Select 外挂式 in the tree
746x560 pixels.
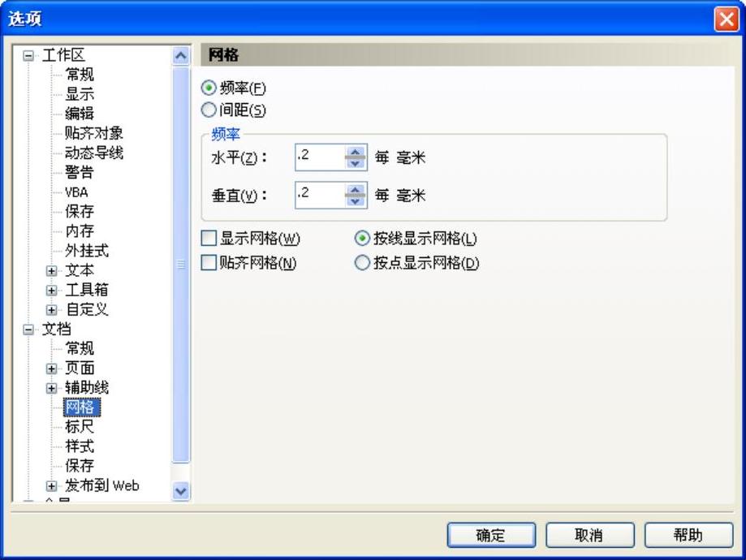(x=87, y=251)
